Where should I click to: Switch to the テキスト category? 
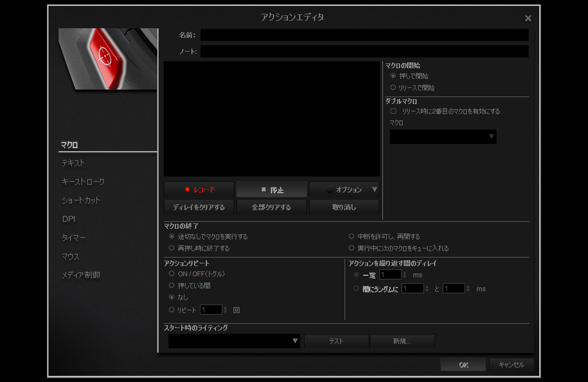click(x=73, y=163)
